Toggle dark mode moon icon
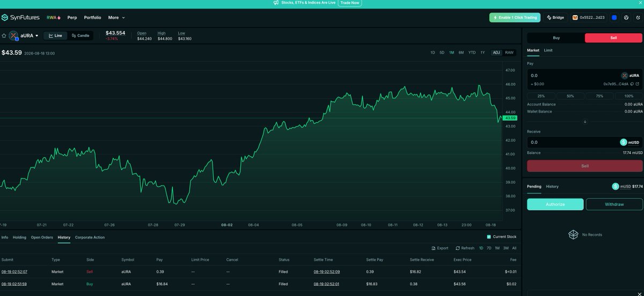This screenshot has height=296, width=644. point(638,18)
